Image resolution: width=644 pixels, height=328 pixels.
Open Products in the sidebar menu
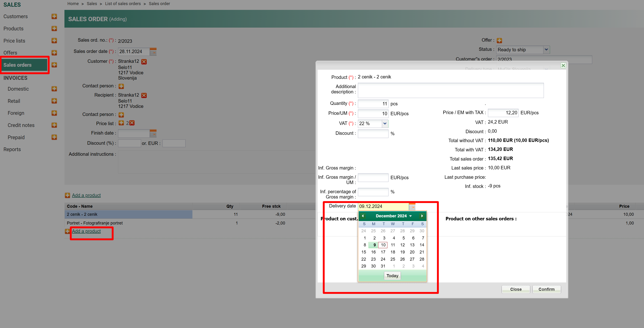tap(14, 29)
